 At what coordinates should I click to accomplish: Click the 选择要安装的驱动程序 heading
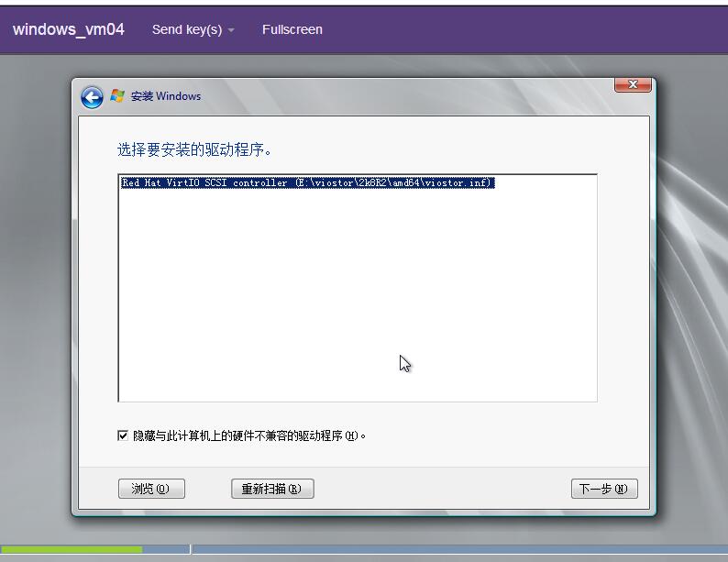point(194,149)
